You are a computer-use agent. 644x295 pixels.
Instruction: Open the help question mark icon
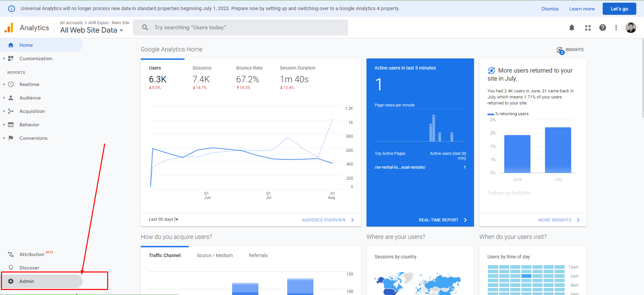[603, 28]
